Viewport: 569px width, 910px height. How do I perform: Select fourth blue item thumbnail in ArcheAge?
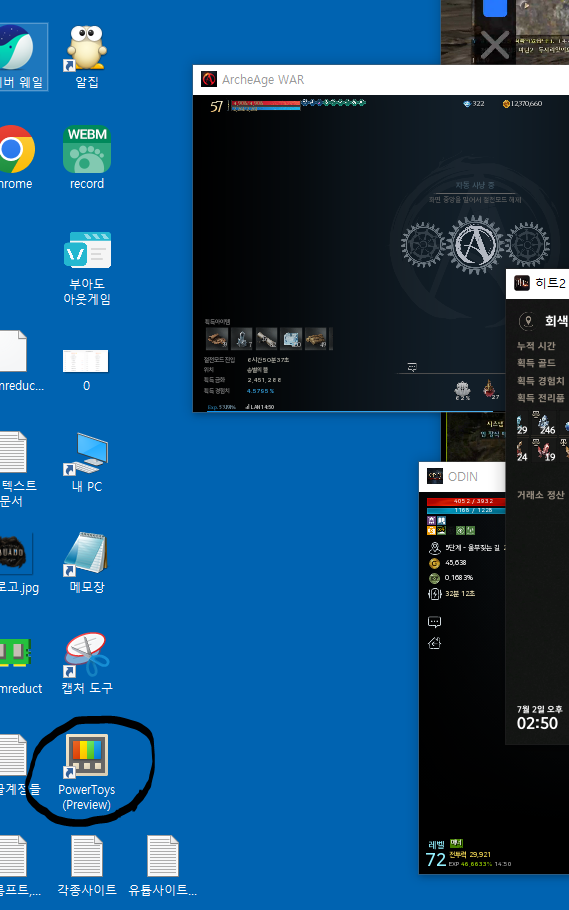click(x=291, y=338)
